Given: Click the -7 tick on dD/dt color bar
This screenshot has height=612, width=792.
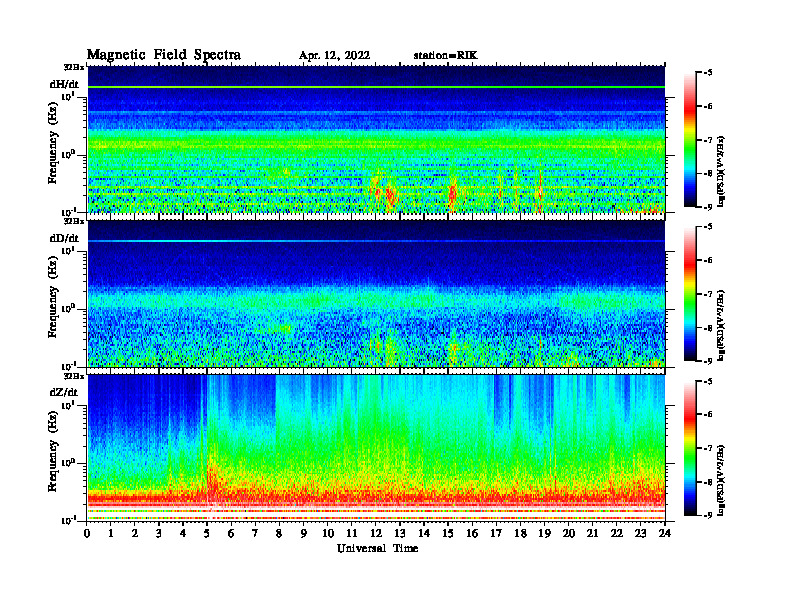Looking at the screenshot, I should (708, 294).
